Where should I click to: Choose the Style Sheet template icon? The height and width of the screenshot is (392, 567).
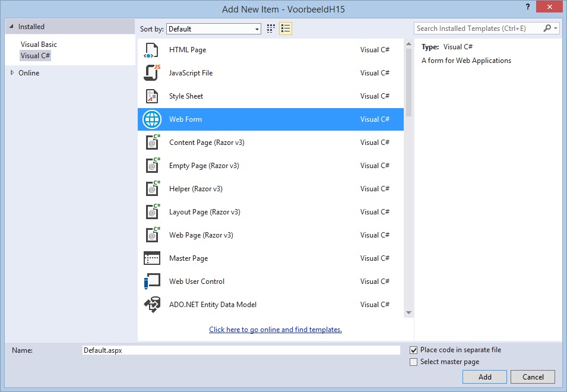(152, 96)
